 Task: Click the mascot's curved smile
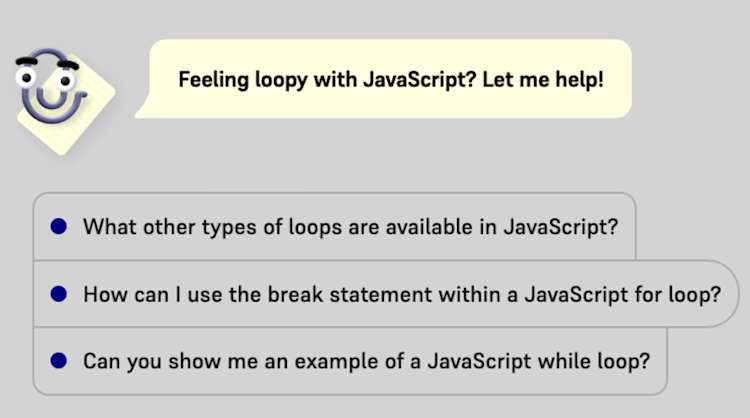click(x=52, y=112)
